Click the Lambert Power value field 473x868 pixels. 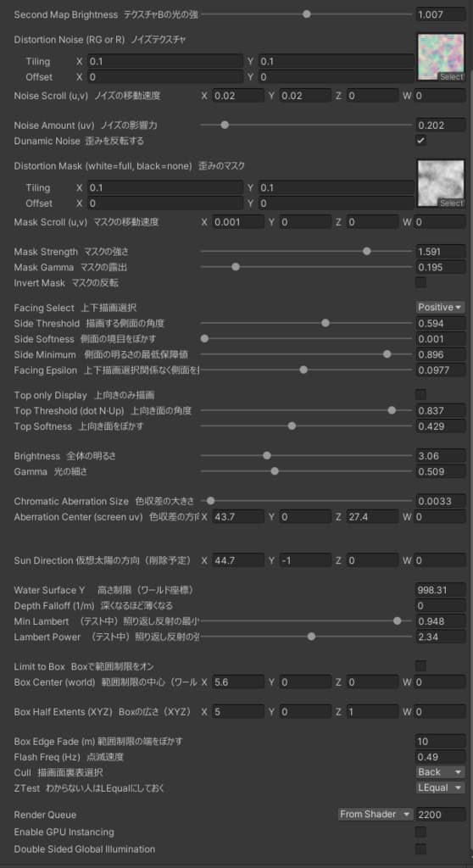click(x=440, y=637)
